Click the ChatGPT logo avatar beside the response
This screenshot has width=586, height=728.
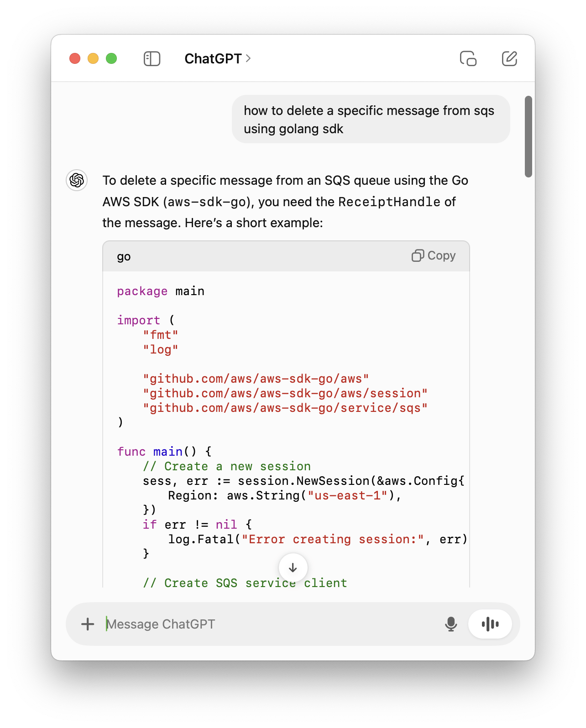tap(77, 180)
